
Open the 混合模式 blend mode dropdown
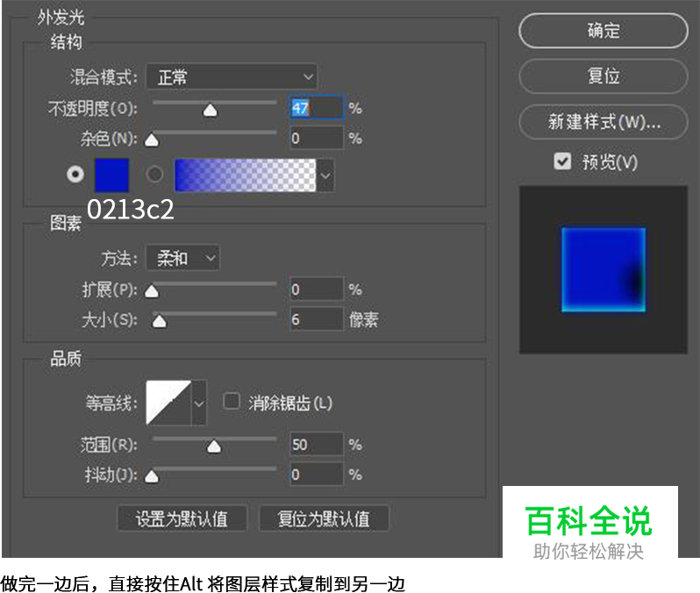(231, 77)
